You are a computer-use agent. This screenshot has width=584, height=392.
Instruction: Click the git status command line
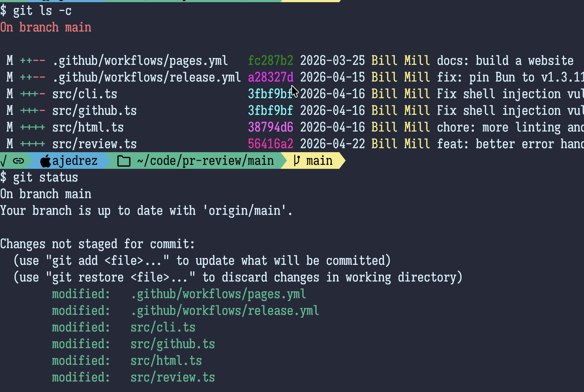[39, 178]
